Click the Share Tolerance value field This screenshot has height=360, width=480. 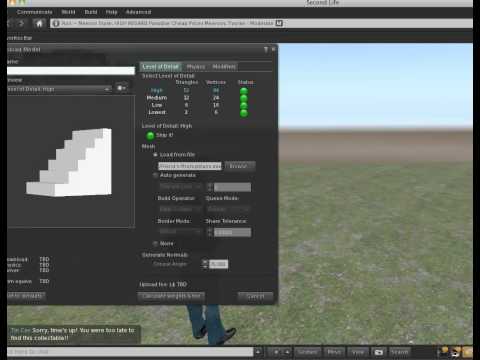coord(232,232)
